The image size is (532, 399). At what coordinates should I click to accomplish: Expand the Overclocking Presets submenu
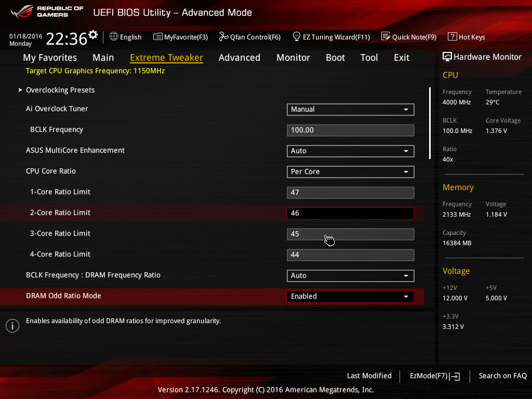(60, 90)
